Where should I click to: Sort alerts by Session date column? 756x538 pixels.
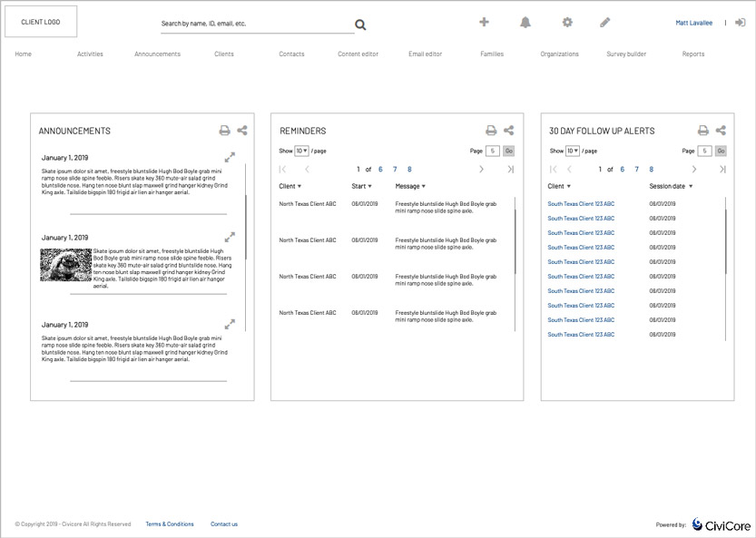tap(692, 187)
